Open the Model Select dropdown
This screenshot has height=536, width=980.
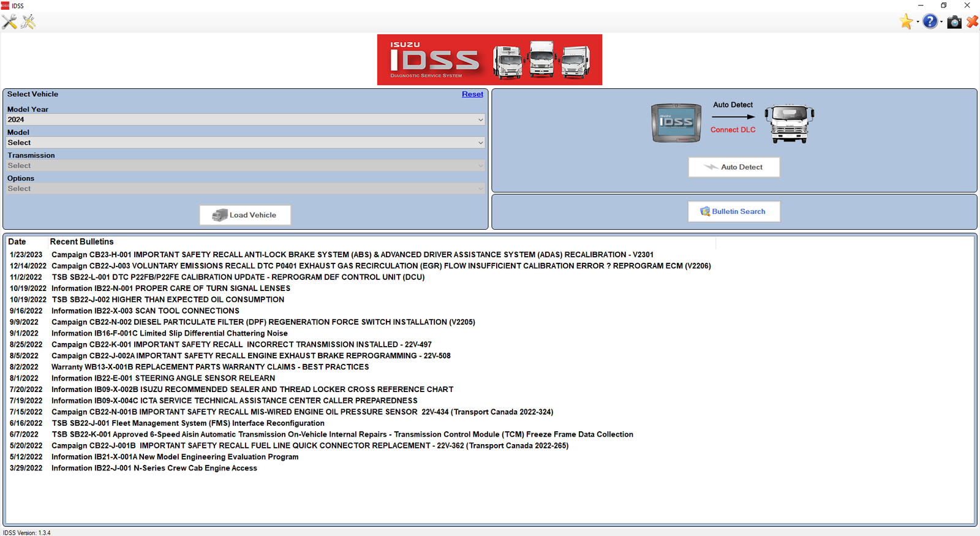(245, 143)
